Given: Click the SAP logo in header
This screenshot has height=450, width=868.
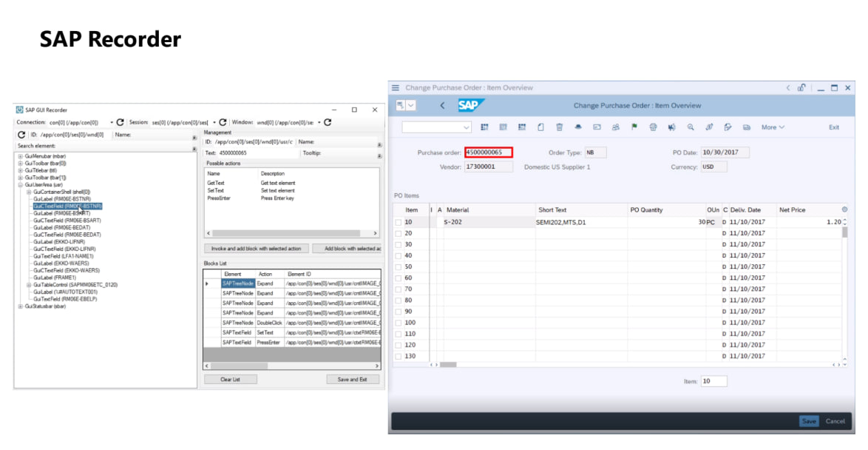Looking at the screenshot, I should [470, 105].
